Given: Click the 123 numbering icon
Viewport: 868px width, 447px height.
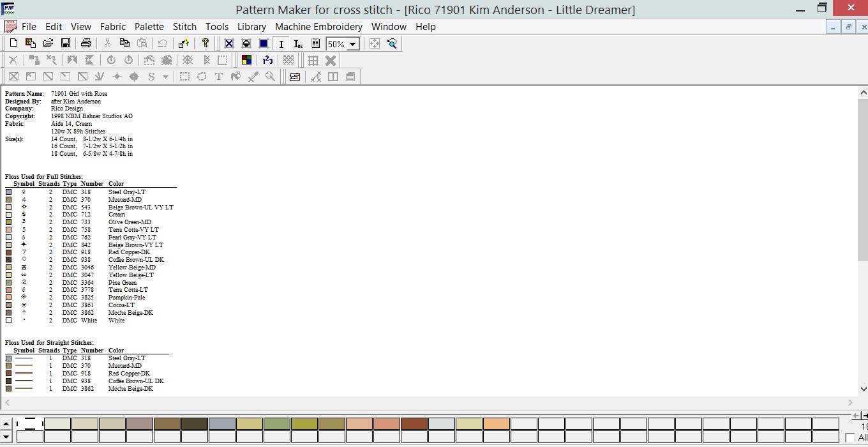Looking at the screenshot, I should coord(267,60).
